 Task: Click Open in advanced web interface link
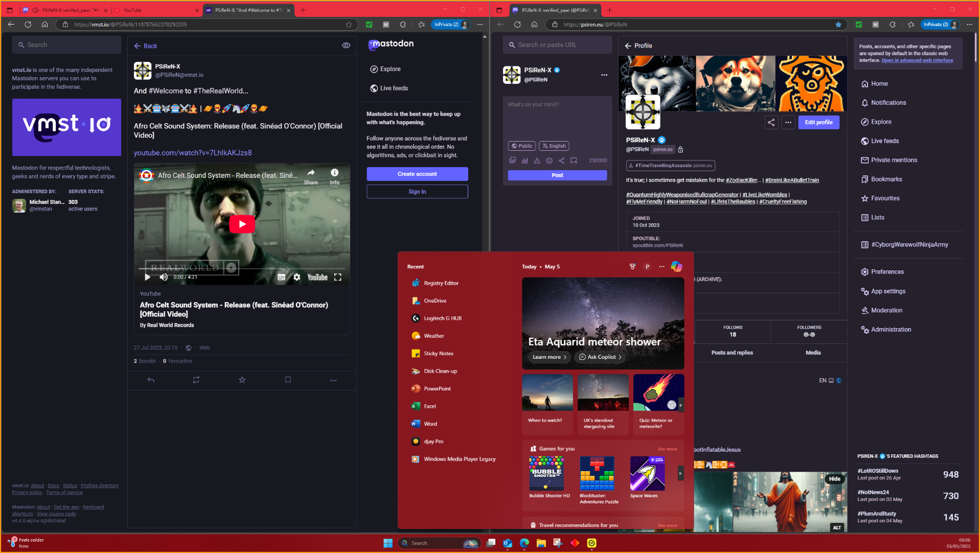(917, 60)
